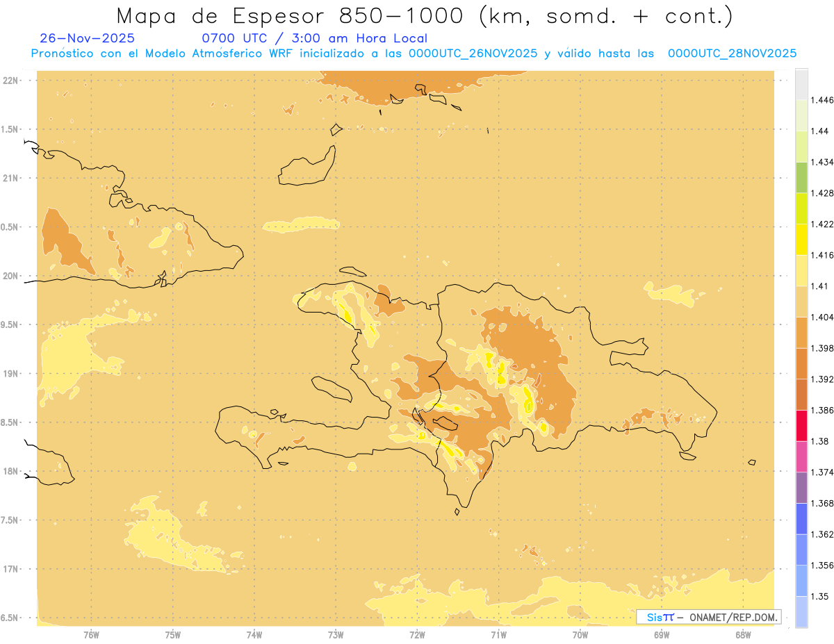The width and height of the screenshot is (834, 644).
Task: Click the '1.362' colorbar value
Action: 821,534
